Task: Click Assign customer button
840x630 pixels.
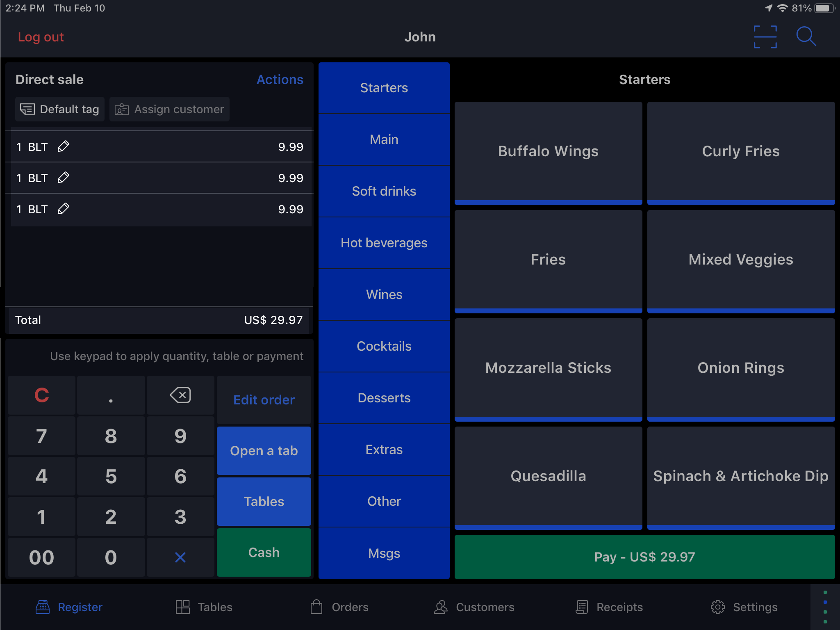Action: coord(169,109)
